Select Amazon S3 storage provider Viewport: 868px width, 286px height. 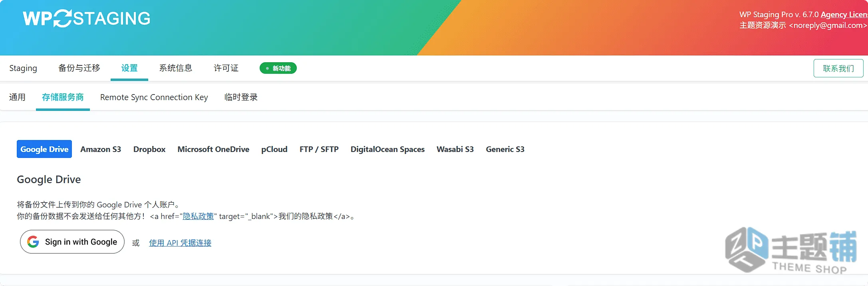click(x=101, y=149)
